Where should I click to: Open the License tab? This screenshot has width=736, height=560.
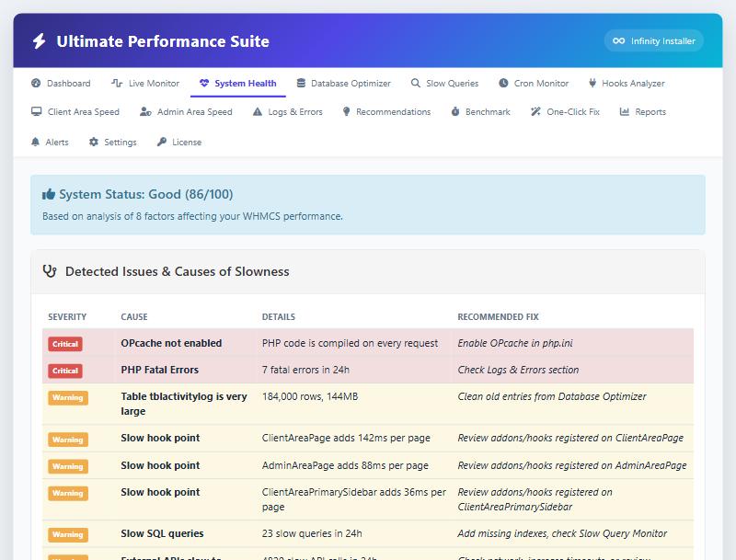click(x=179, y=142)
